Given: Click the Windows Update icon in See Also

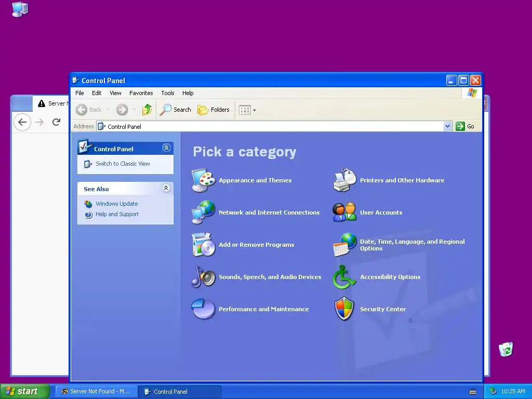Looking at the screenshot, I should point(88,204).
